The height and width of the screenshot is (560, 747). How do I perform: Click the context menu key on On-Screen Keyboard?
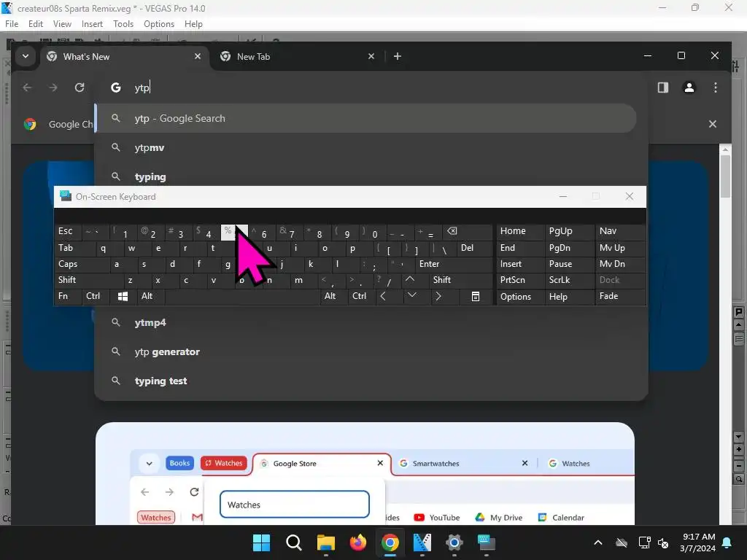(x=476, y=296)
